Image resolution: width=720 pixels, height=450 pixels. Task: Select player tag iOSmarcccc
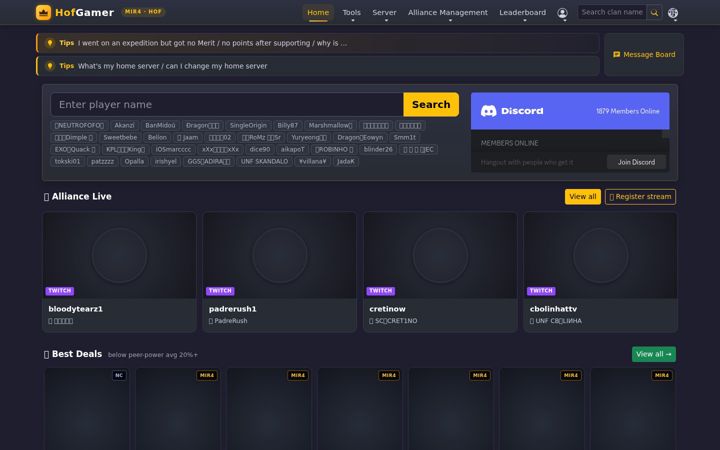173,149
